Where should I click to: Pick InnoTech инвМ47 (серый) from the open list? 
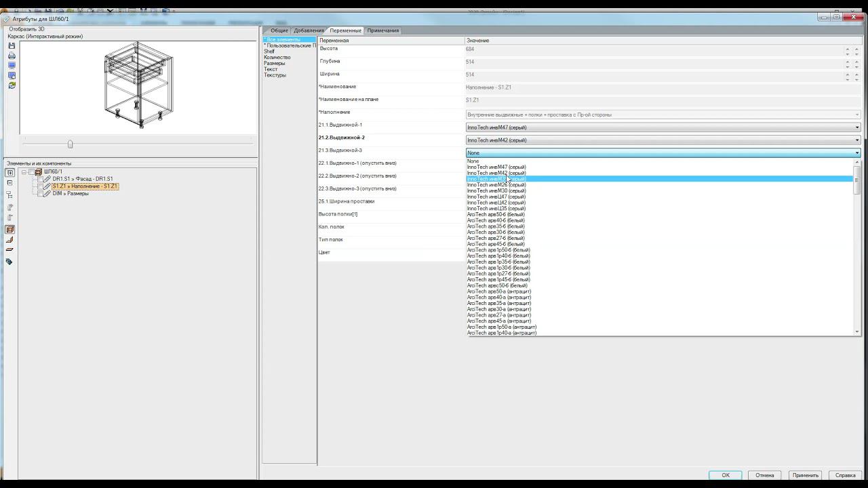click(x=659, y=167)
